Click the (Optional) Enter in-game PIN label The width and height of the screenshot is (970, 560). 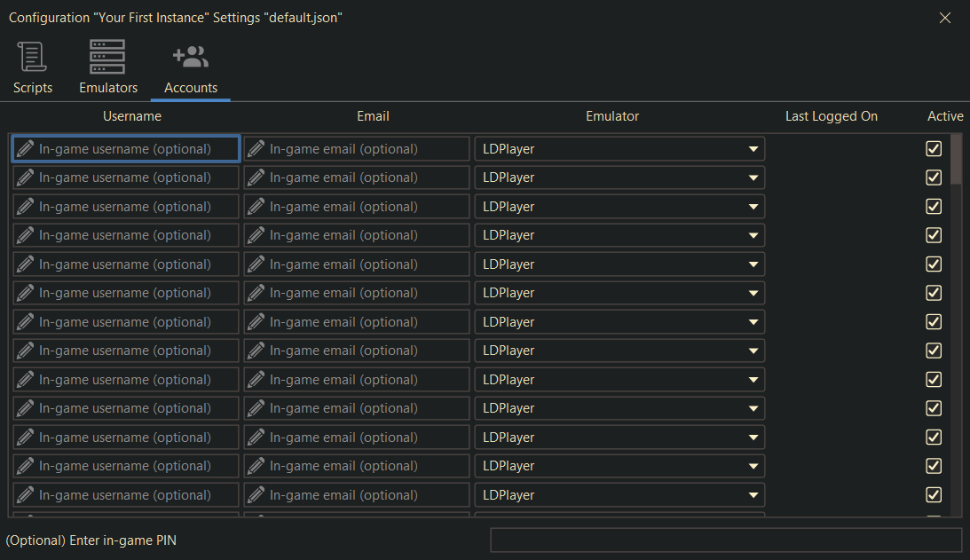tap(91, 540)
